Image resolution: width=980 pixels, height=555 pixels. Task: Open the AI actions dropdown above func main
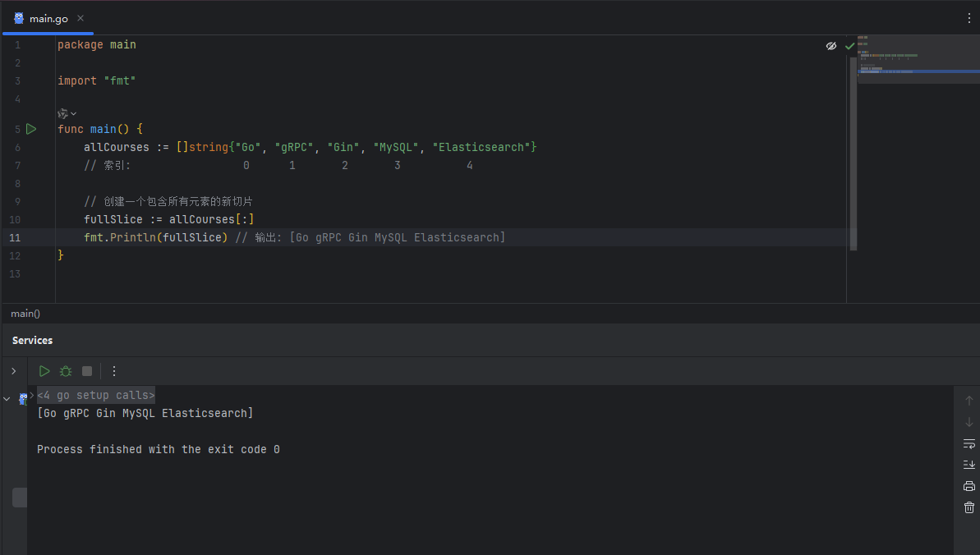pyautogui.click(x=67, y=113)
